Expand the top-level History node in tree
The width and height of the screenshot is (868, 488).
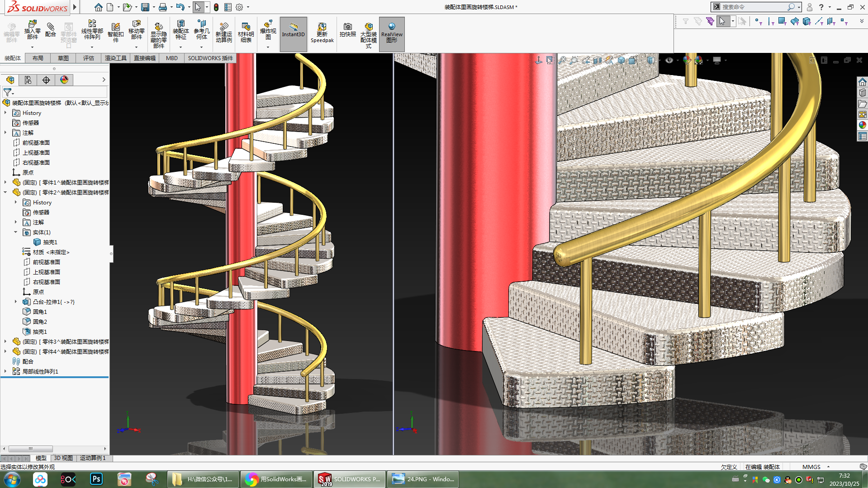[x=5, y=113]
